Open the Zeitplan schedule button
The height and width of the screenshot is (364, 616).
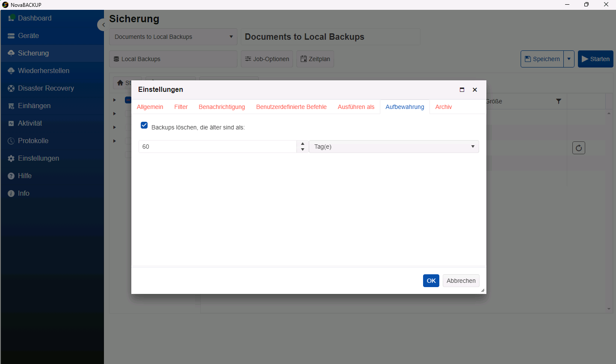(x=315, y=59)
